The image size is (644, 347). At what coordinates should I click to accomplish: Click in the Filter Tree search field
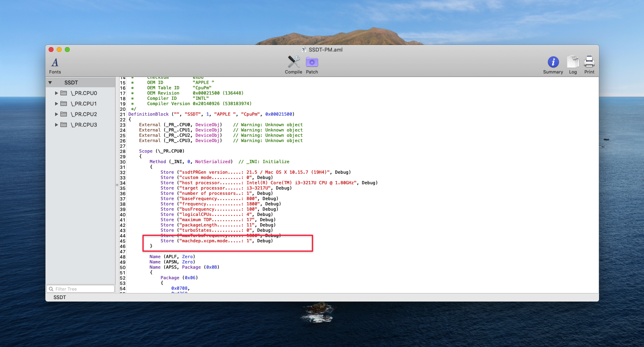click(x=83, y=289)
